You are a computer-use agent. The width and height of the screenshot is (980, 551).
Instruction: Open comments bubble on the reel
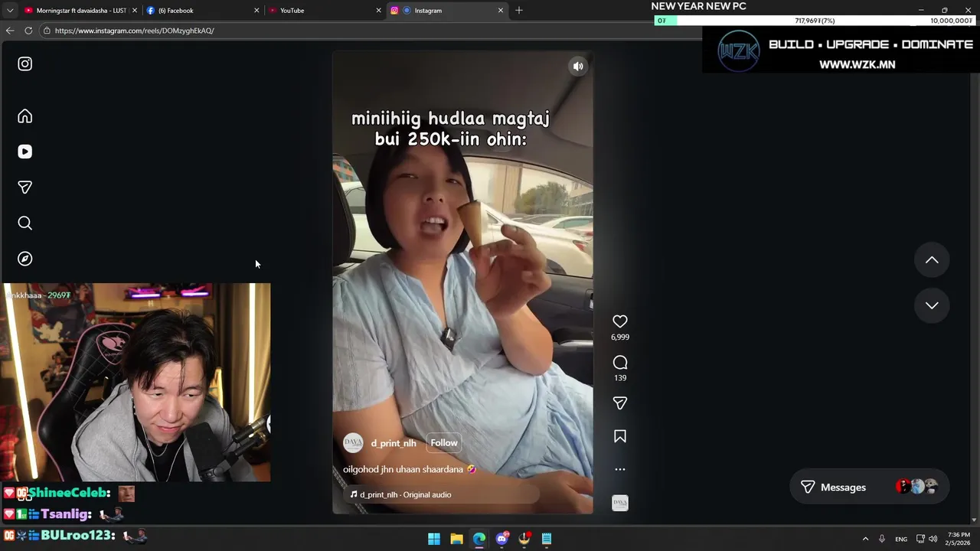pyautogui.click(x=620, y=363)
